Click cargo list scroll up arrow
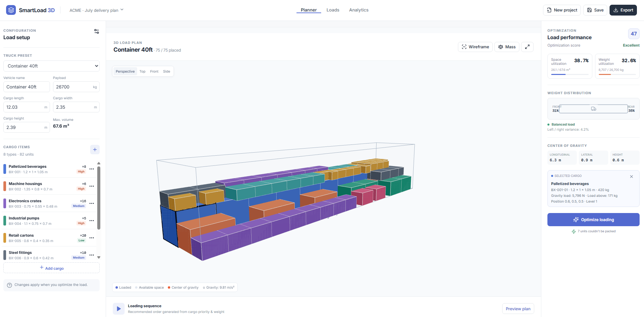The width and height of the screenshot is (644, 317). pos(99,163)
